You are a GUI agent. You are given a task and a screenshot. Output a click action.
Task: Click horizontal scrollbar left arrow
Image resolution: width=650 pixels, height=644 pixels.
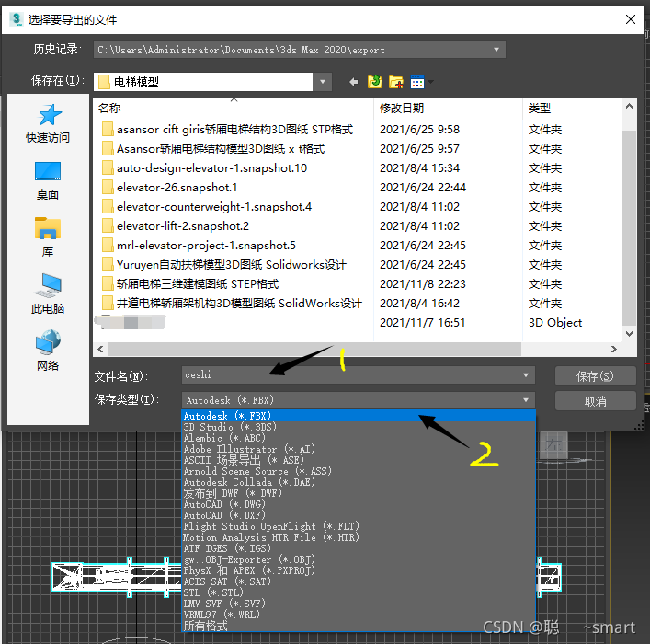point(100,350)
